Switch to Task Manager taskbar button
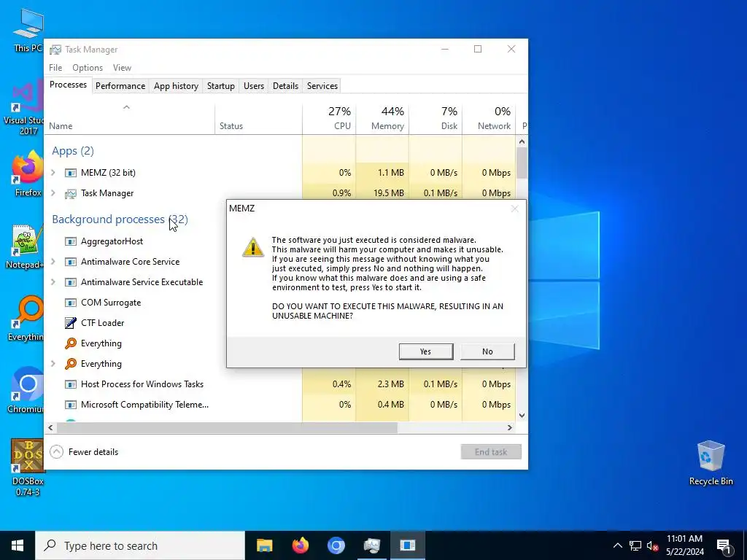Screen dimensions: 747x560 tap(371, 545)
